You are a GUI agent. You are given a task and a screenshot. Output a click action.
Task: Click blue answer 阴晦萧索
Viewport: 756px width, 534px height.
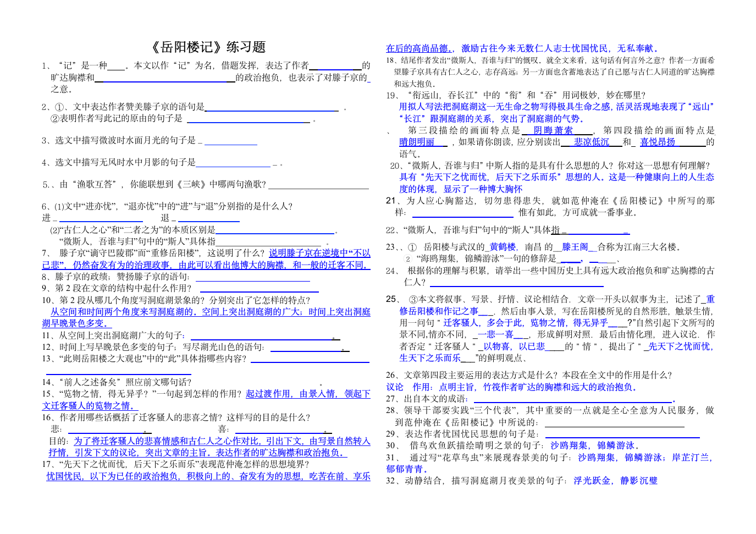(x=553, y=130)
